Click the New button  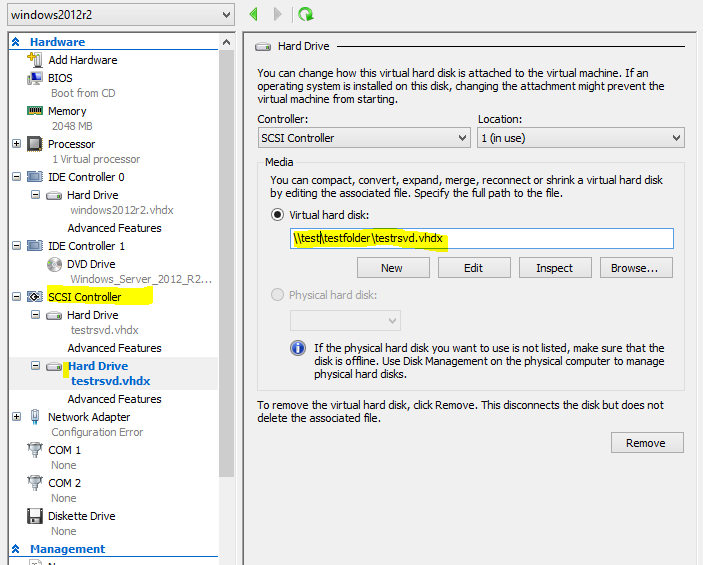click(x=393, y=268)
